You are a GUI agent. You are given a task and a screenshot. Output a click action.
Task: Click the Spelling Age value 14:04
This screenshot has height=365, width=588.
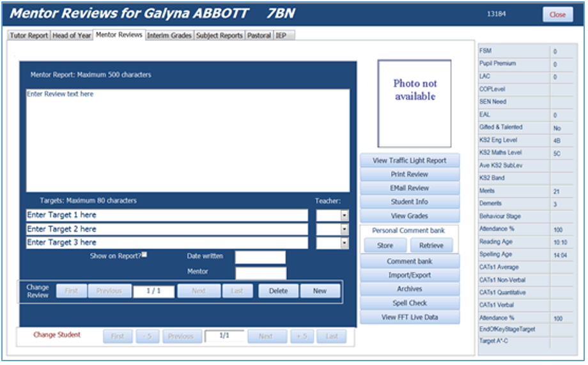[561, 255]
